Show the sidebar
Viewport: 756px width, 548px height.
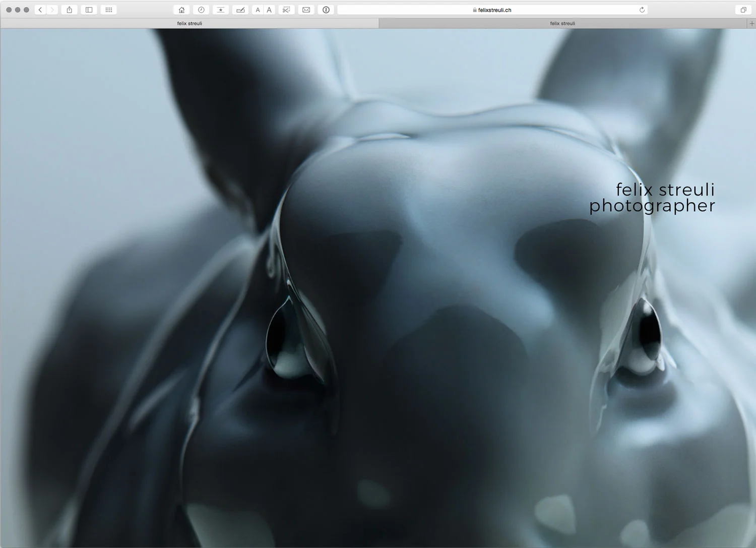tap(89, 10)
